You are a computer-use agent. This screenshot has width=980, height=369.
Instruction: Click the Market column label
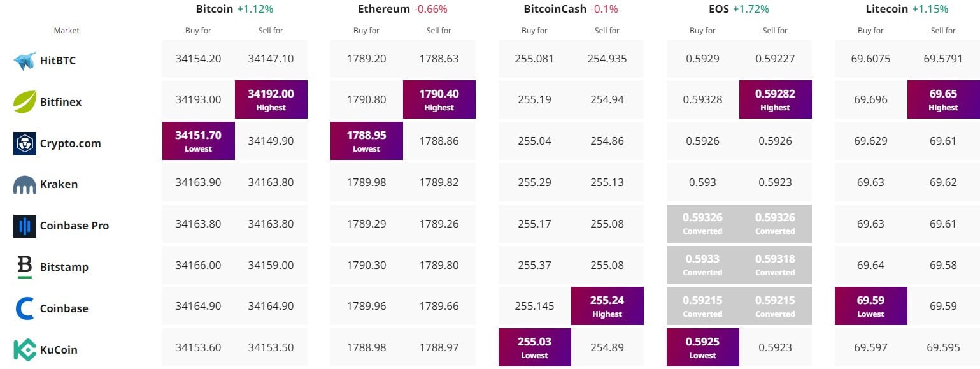point(66,30)
